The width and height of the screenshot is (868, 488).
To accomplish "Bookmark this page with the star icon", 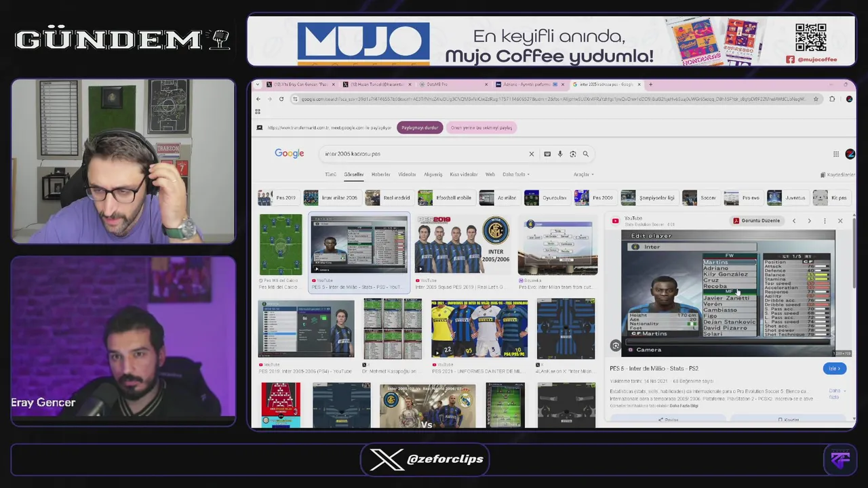I will (x=816, y=99).
